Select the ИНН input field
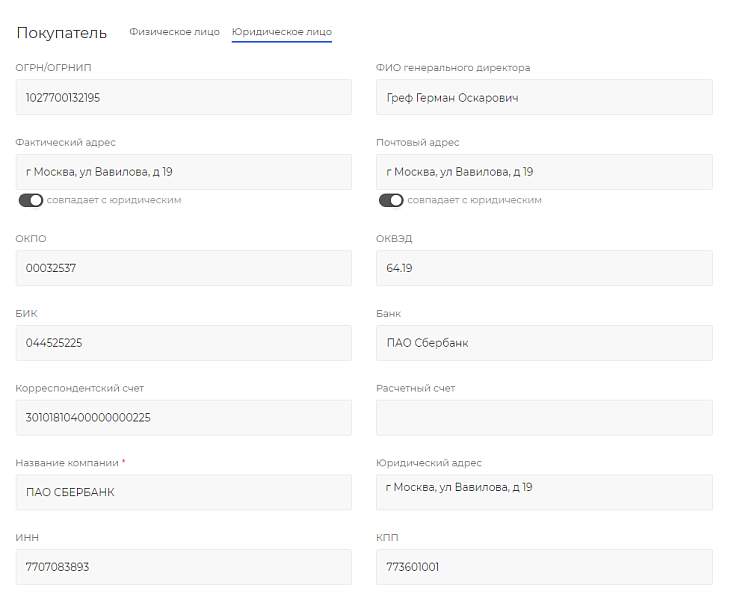 [x=184, y=567]
